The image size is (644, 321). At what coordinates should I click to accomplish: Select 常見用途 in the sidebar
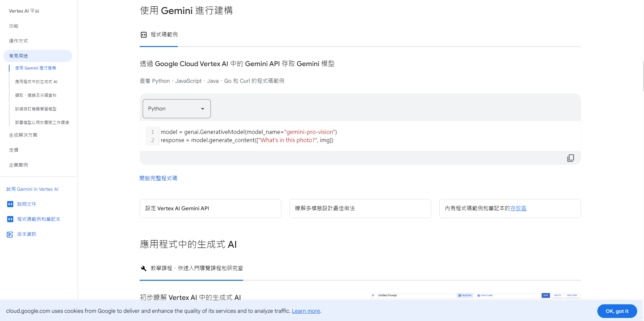coord(38,56)
